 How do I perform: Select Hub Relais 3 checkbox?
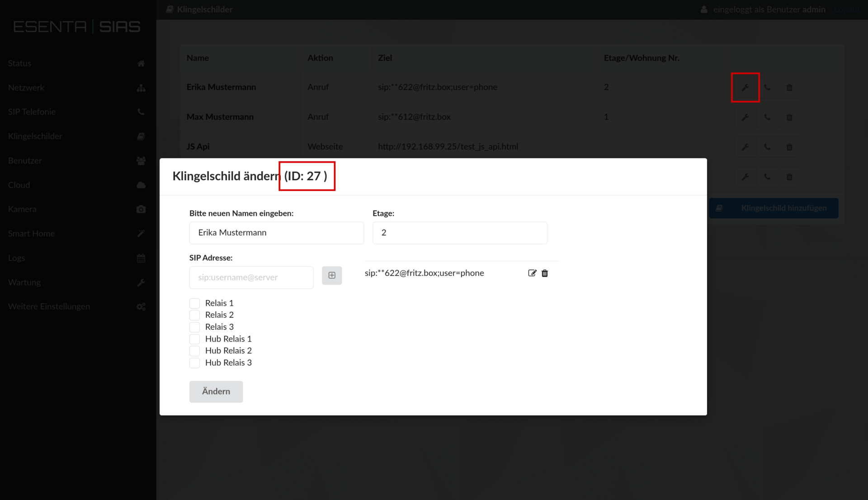point(194,363)
